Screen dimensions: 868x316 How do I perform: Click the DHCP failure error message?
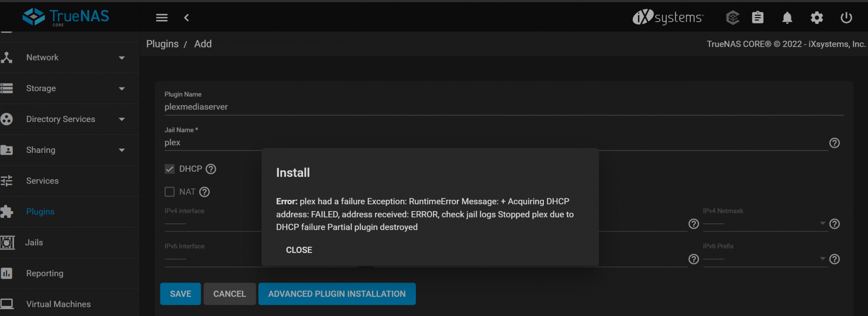click(425, 214)
